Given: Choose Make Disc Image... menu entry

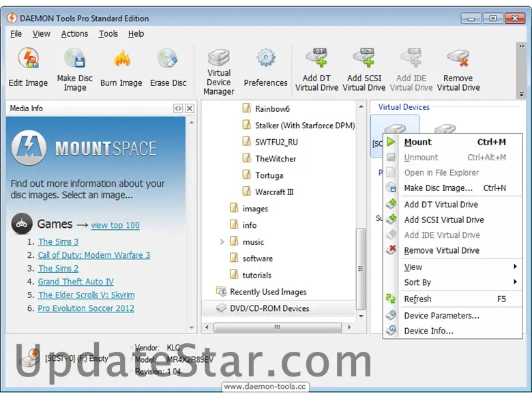Looking at the screenshot, I should [x=453, y=188].
